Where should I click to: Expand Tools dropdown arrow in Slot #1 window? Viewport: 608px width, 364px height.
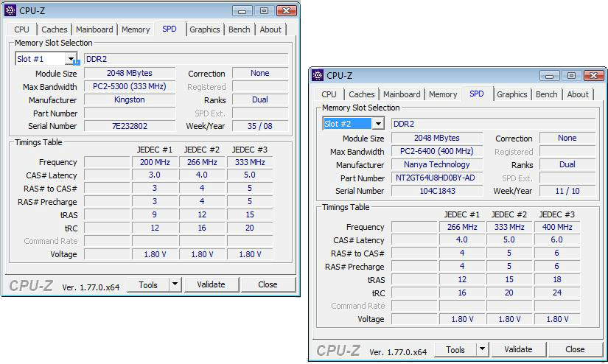[x=175, y=284]
